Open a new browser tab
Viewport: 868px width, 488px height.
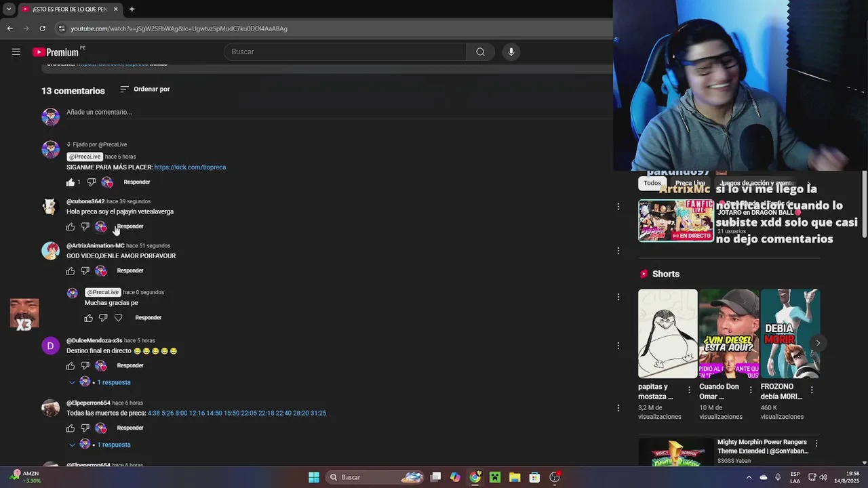coord(132,9)
